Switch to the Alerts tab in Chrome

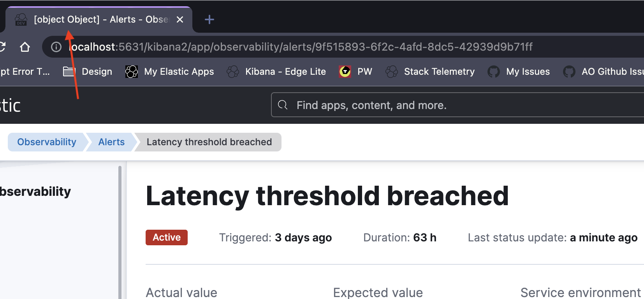97,19
